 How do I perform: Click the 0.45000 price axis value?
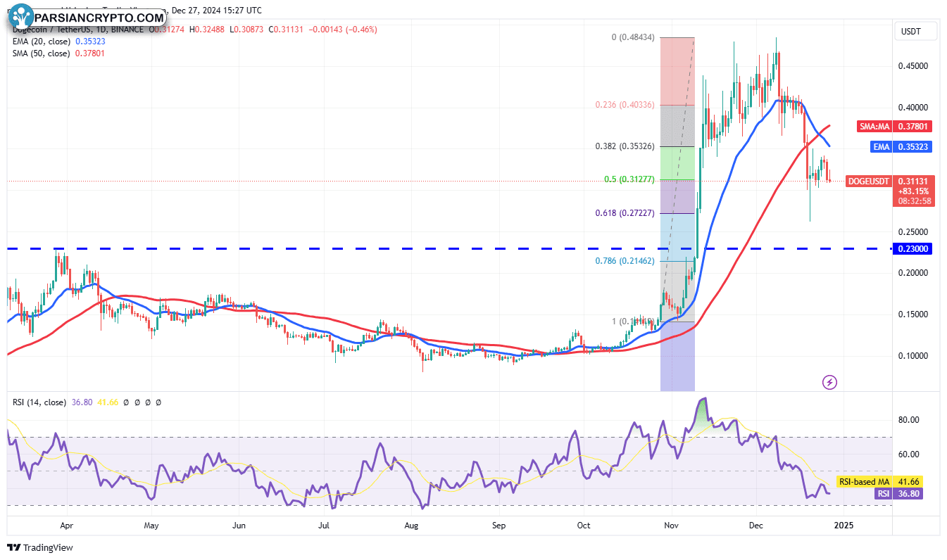click(912, 66)
